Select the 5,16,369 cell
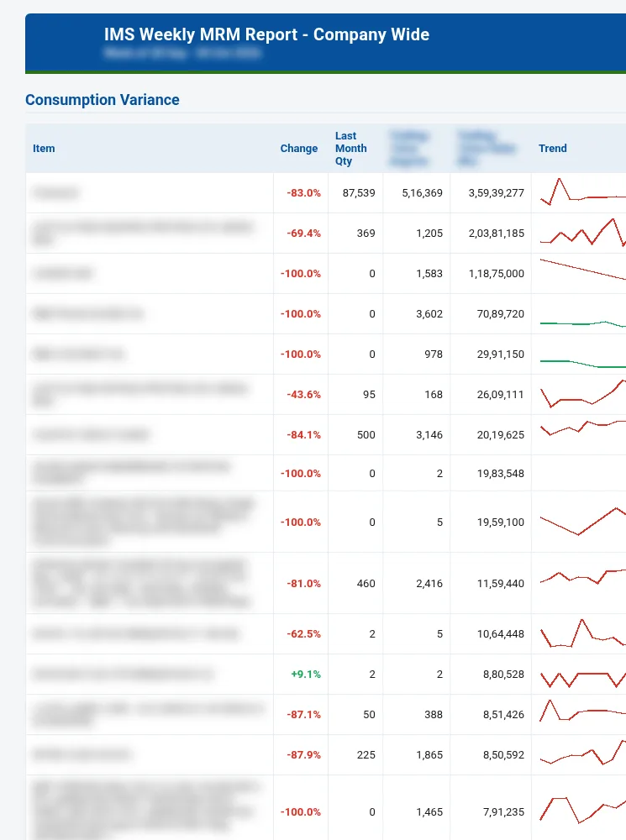 pos(423,193)
